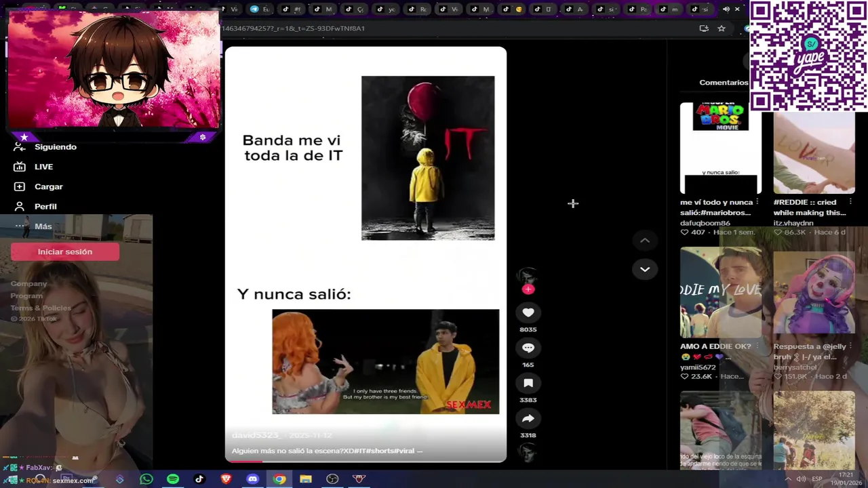Follow the creator with the red plus
868x488 pixels.
click(528, 289)
